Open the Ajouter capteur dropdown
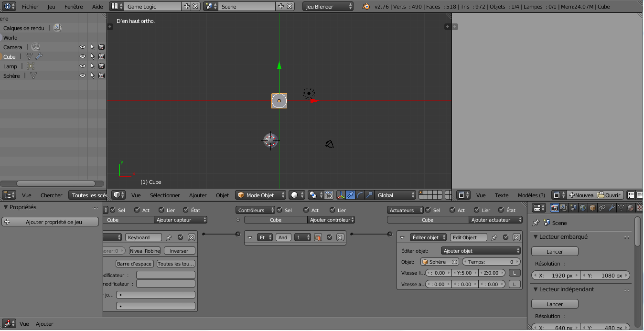 [x=181, y=220]
